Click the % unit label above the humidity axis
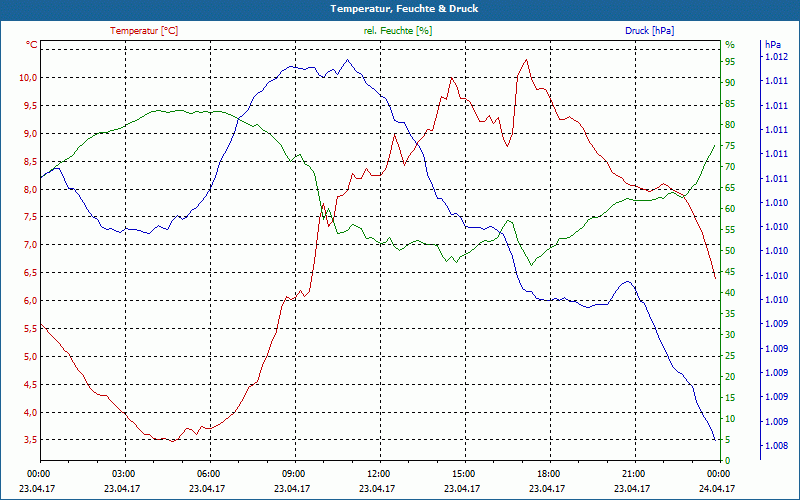800x500 pixels. click(x=730, y=45)
